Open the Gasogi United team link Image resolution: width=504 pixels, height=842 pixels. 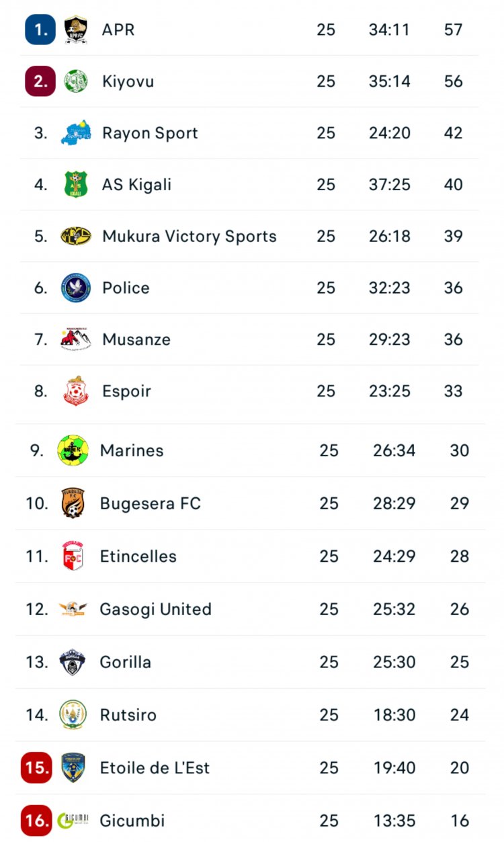[x=155, y=609]
